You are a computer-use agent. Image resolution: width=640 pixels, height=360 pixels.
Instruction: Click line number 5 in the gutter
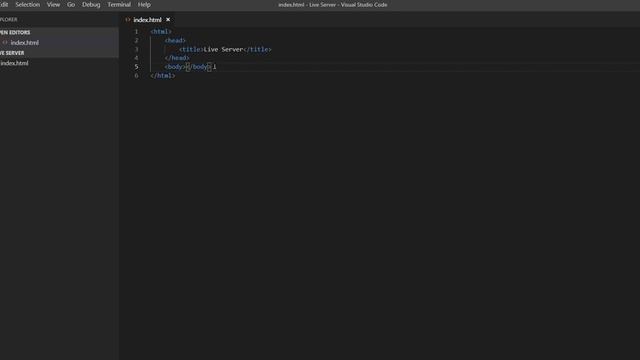pyautogui.click(x=136, y=67)
